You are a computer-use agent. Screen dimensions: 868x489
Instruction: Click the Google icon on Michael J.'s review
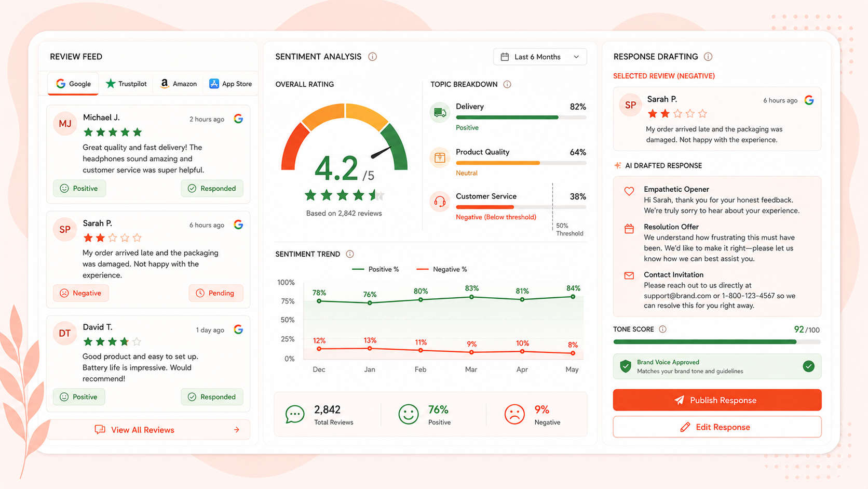pyautogui.click(x=238, y=119)
